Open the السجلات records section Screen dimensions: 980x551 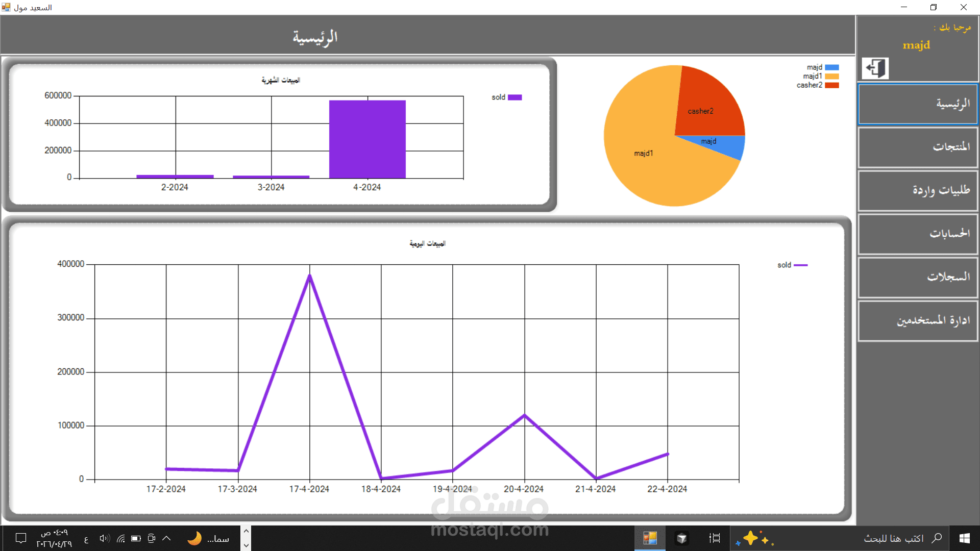(x=918, y=278)
